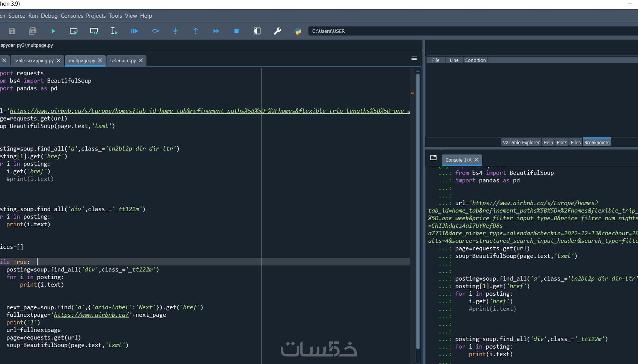Open the Debug menu
638x364 pixels.
[x=49, y=16]
